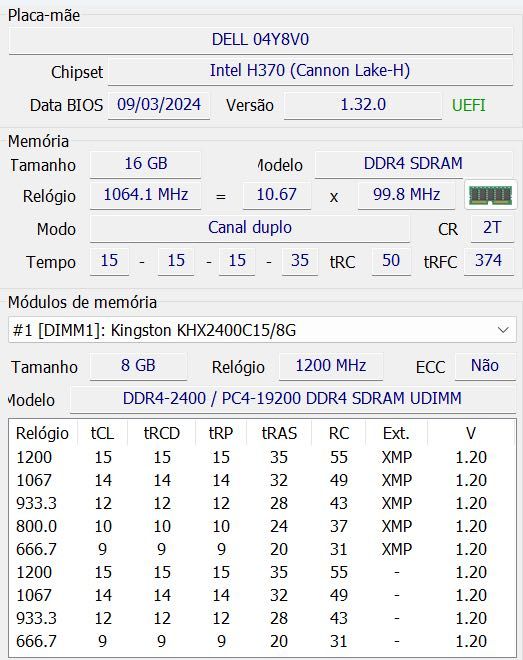
Task: Click the Intel H370 (Cannon Lake-H) chipset field
Action: pos(311,71)
